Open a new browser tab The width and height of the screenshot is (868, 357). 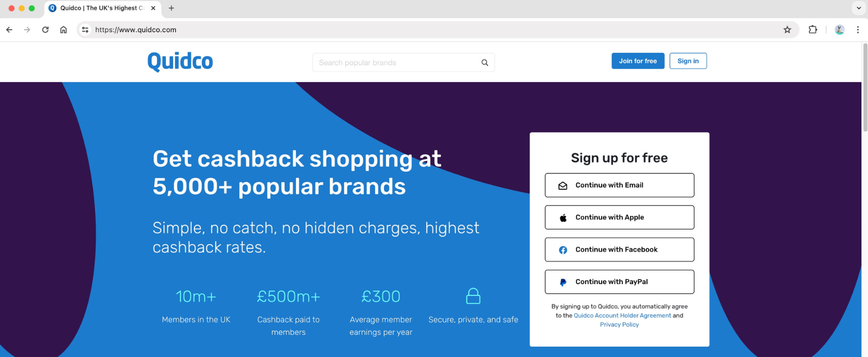pos(171,8)
